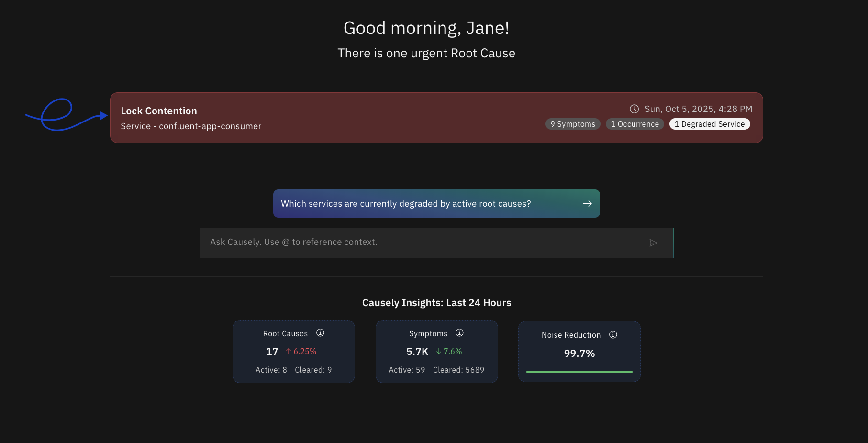Viewport: 868px width, 443px height.
Task: Select the 9 Symptoms badge
Action: [573, 124]
